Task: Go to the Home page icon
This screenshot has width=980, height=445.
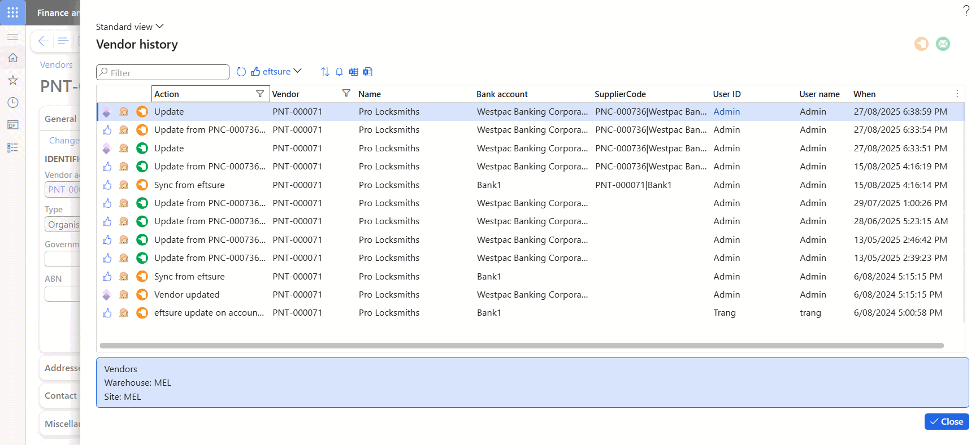Action: coord(12,58)
